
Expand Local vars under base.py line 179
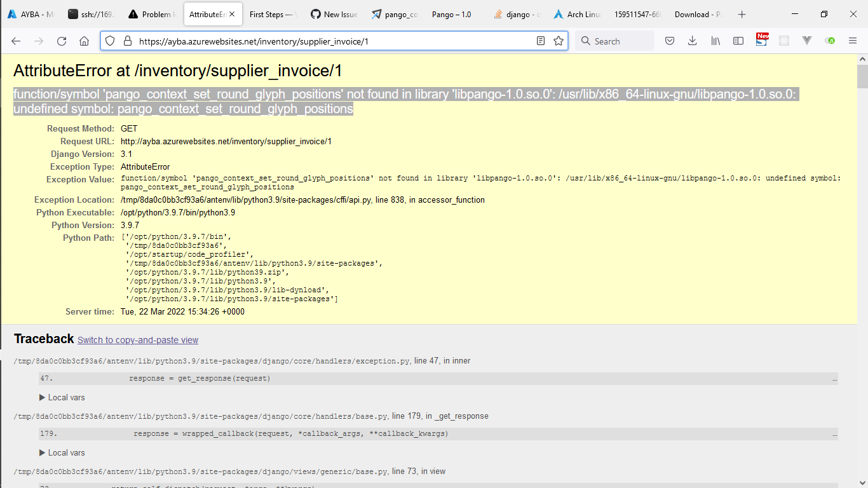[62, 452]
